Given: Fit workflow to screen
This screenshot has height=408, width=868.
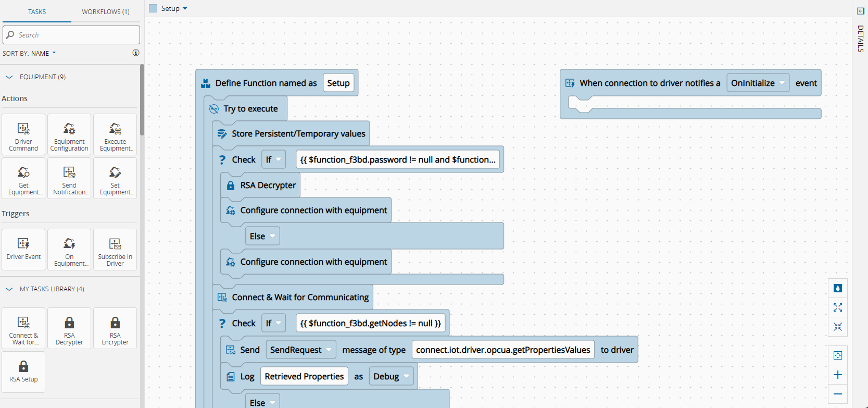Looking at the screenshot, I should click(838, 355).
